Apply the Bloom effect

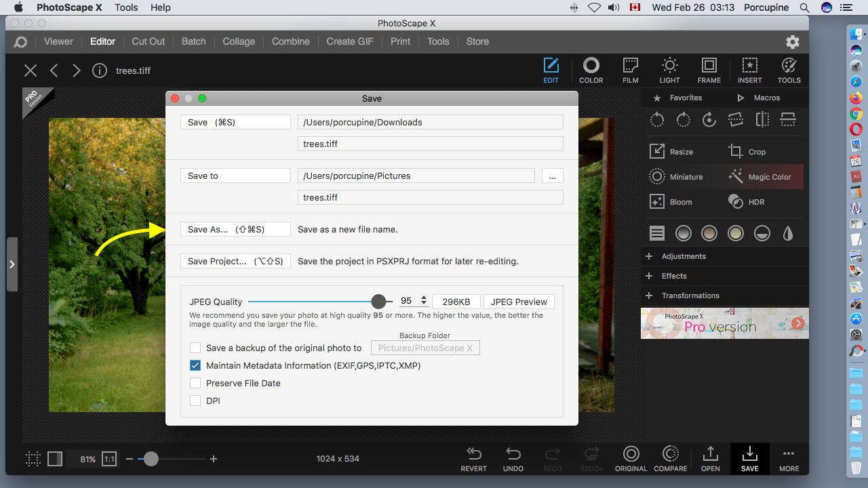pyautogui.click(x=671, y=202)
